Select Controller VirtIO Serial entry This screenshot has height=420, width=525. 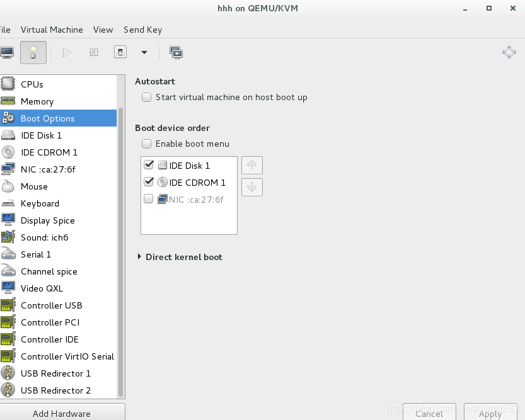(58, 357)
